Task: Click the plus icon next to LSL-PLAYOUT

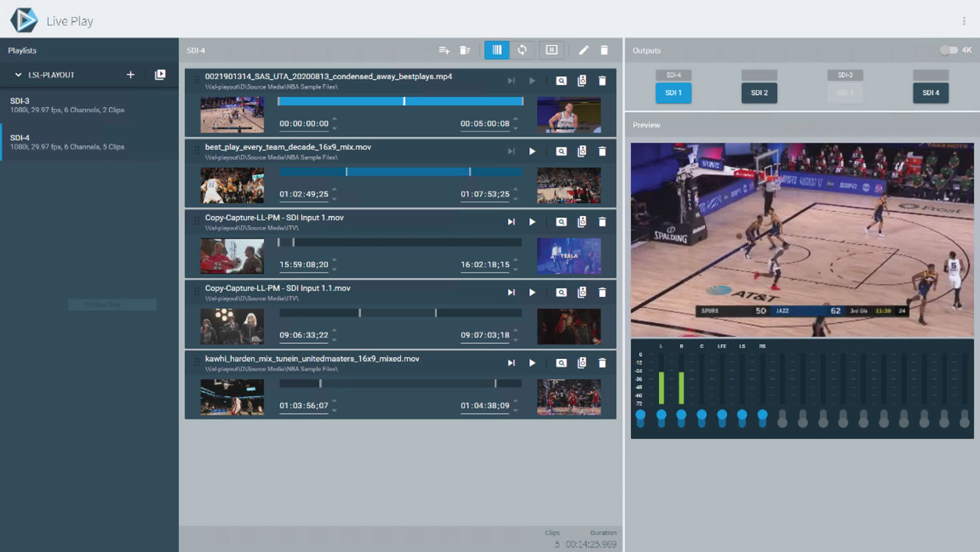Action: pyautogui.click(x=130, y=75)
